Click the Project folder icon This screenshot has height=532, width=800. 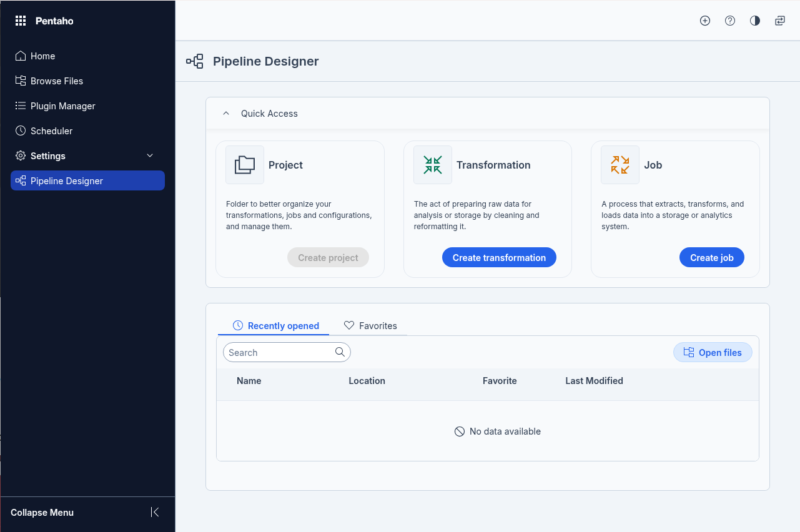pyautogui.click(x=245, y=165)
